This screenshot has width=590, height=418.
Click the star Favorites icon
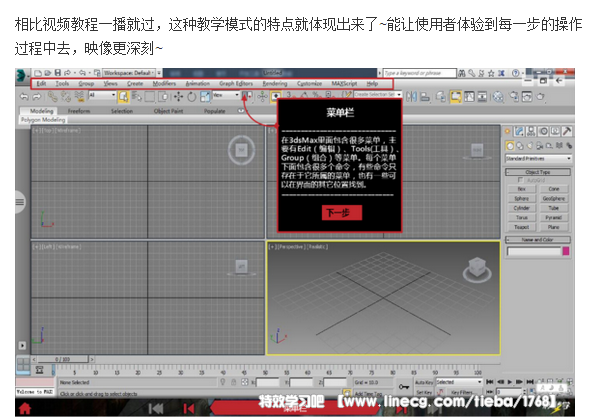[x=491, y=73]
